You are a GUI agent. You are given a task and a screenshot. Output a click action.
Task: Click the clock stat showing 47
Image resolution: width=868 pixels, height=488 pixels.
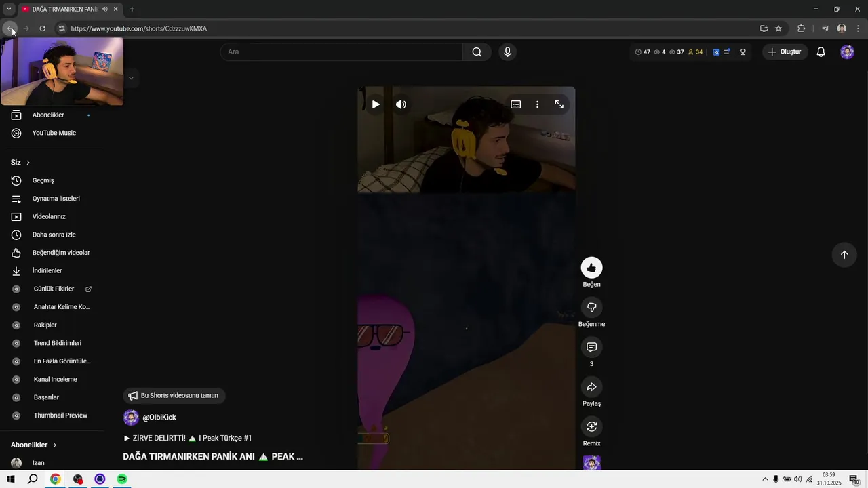[642, 52]
